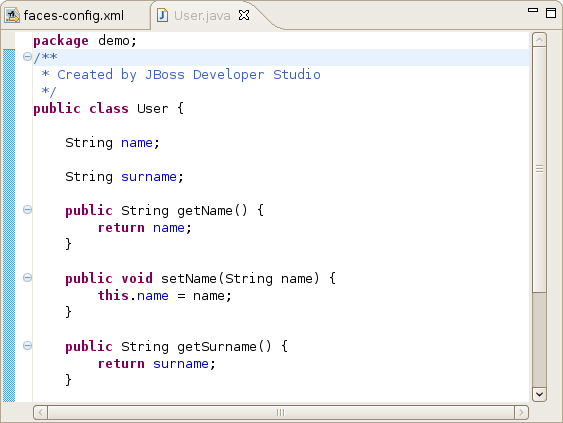The image size is (563, 423).
Task: Click the comment end '*/' line
Action: tap(49, 92)
